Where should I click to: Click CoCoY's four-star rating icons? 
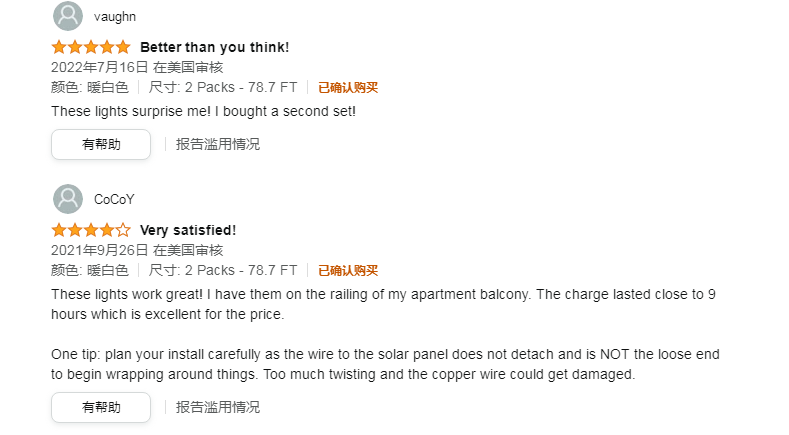[91, 230]
